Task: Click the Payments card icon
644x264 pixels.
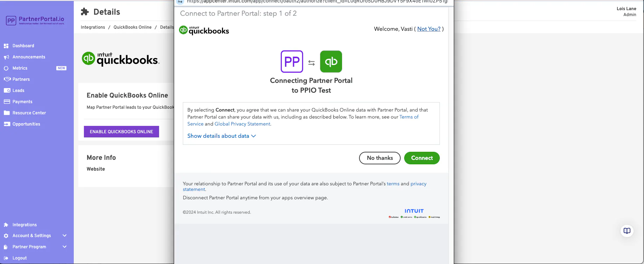Action: 7,102
